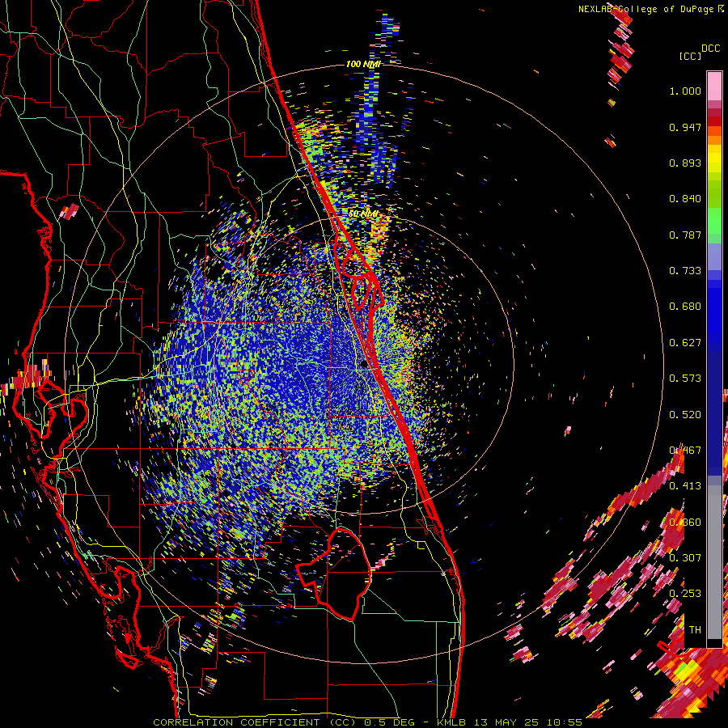Image resolution: width=728 pixels, height=728 pixels.
Task: Click the NEXLAB-College of DuPage label
Action: 645,9
